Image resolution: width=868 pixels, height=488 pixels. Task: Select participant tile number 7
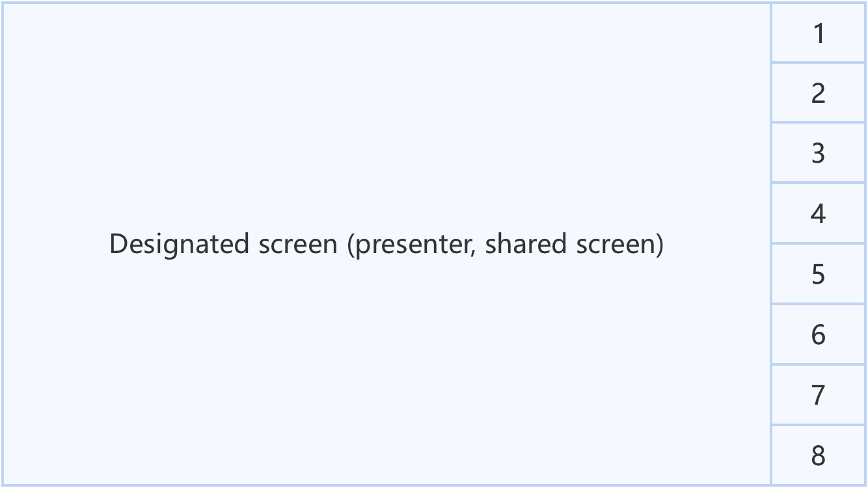click(x=818, y=395)
